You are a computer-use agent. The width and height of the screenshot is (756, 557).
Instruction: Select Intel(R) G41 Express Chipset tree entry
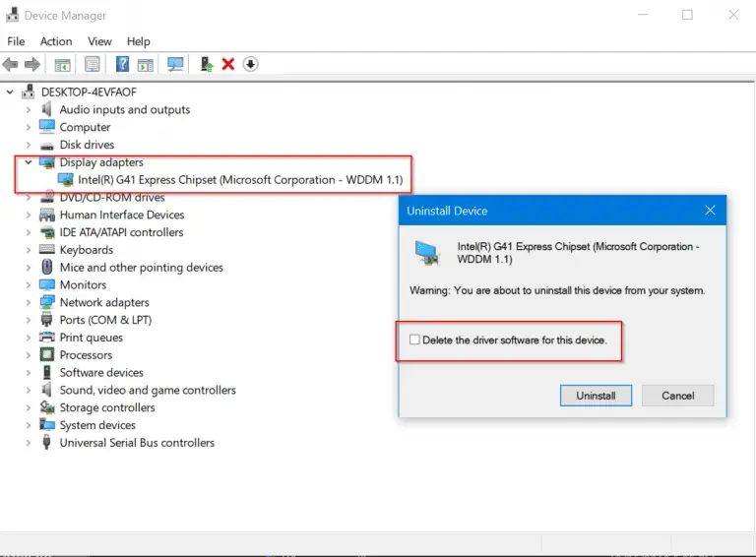coord(240,180)
